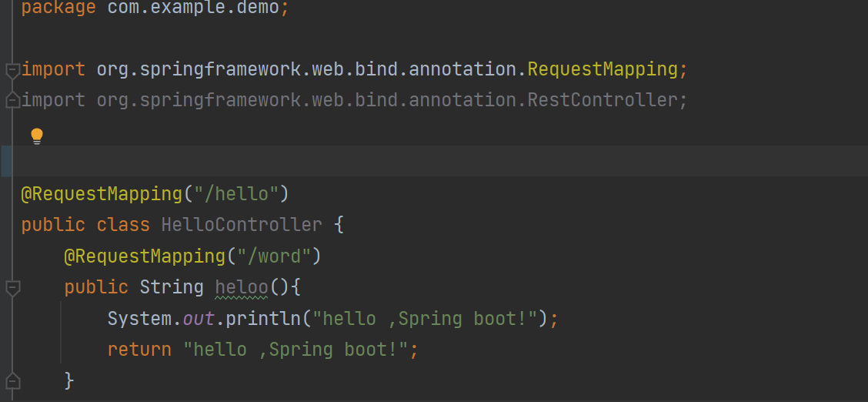Click the @RequestMapping annotation above the method

tap(145, 256)
